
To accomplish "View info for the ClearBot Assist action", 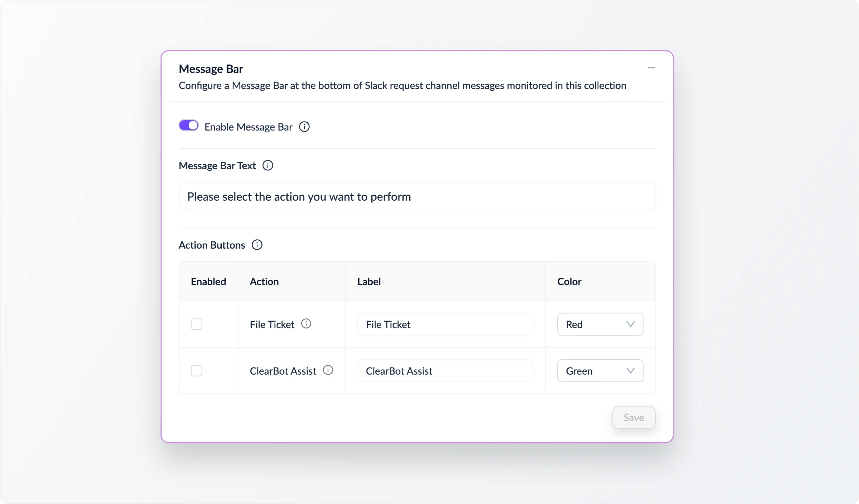I will tap(328, 370).
